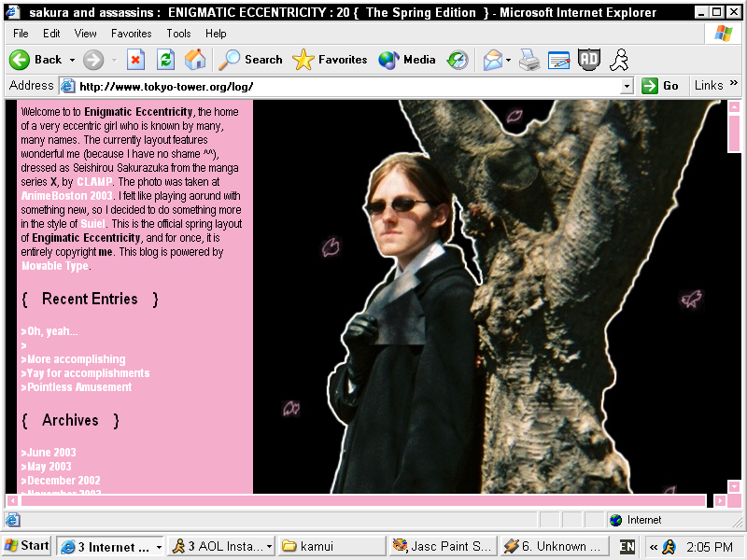
Task: Click the Forward arrow icon
Action: (x=93, y=60)
